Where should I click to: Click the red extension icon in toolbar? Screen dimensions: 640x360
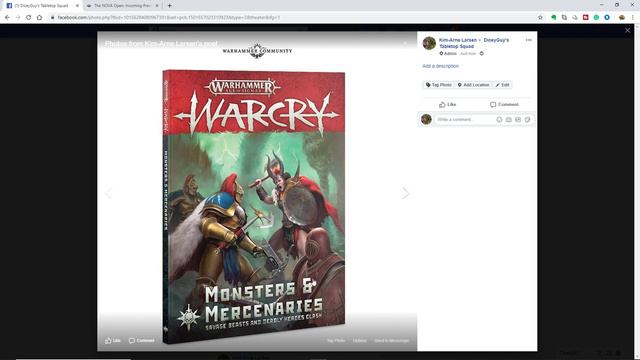[x=586, y=18]
